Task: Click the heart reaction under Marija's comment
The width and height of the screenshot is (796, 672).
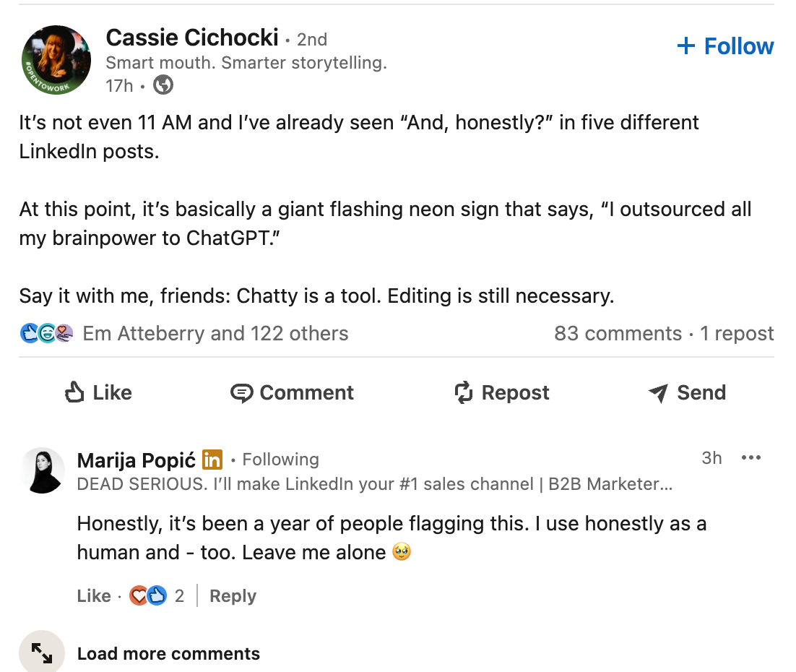Action: click(139, 595)
